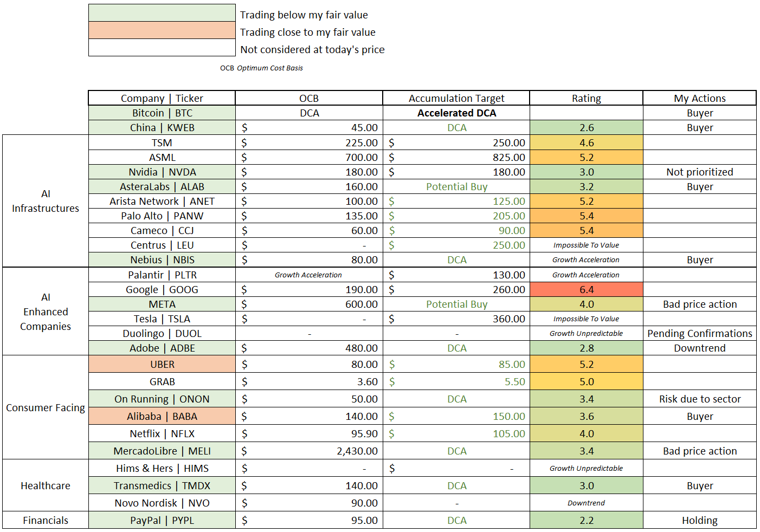The height and width of the screenshot is (532, 760).
Task: Click the 360.00 target in the Tesla row
Action: point(456,319)
